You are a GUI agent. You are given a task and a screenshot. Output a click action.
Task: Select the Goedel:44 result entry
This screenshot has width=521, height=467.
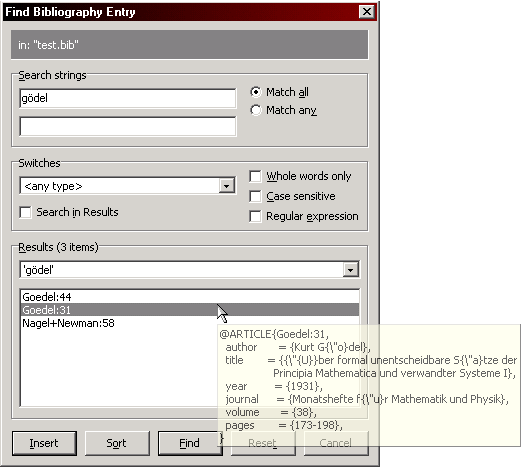click(x=190, y=297)
